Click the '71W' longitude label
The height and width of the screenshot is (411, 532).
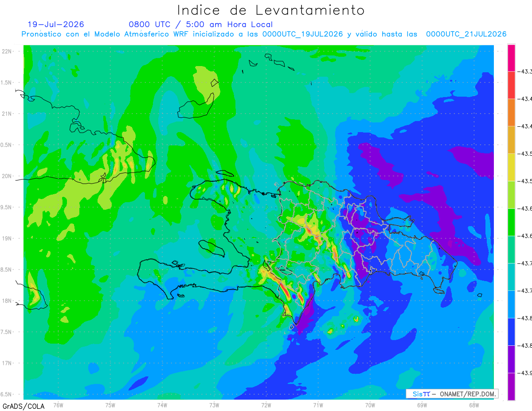pos(318,405)
